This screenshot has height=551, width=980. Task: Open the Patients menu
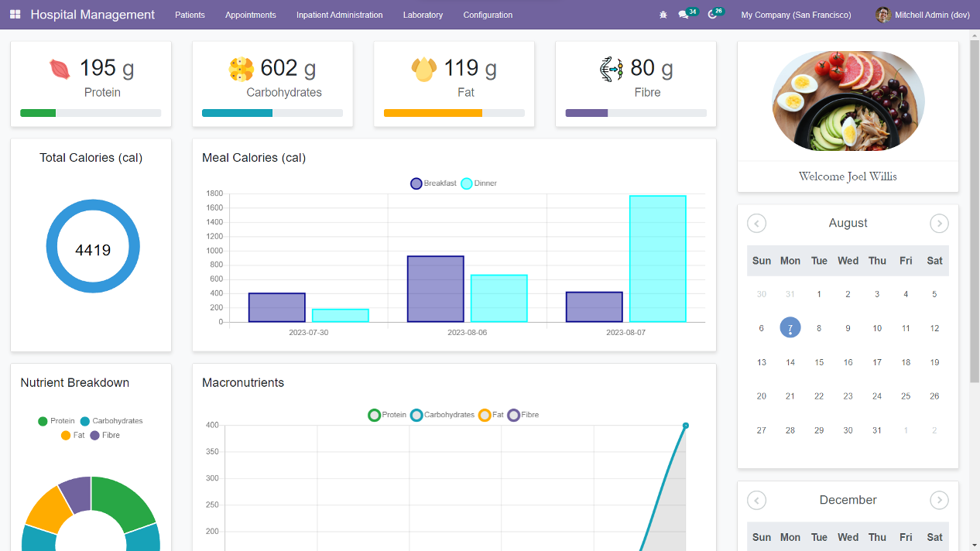(x=190, y=15)
